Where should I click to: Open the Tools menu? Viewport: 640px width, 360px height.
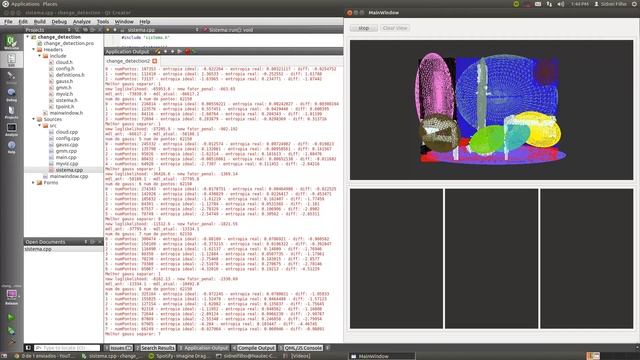click(x=103, y=22)
